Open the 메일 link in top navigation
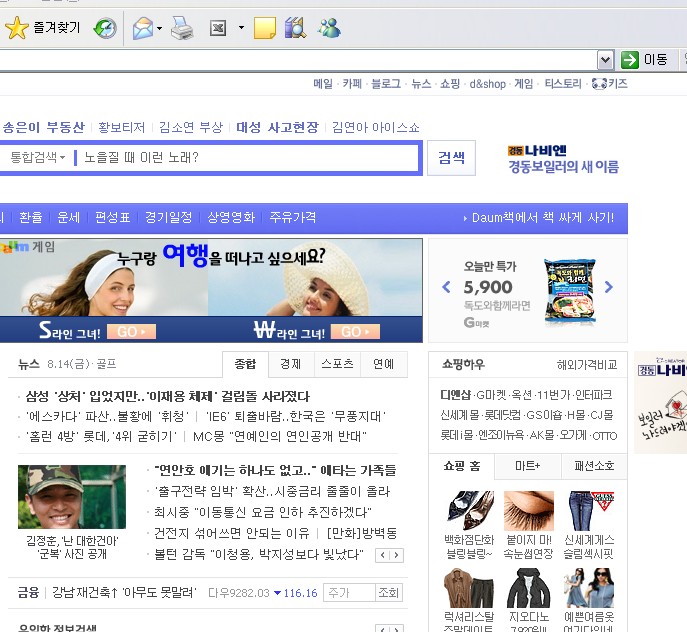The image size is (687, 632). pyautogui.click(x=323, y=84)
